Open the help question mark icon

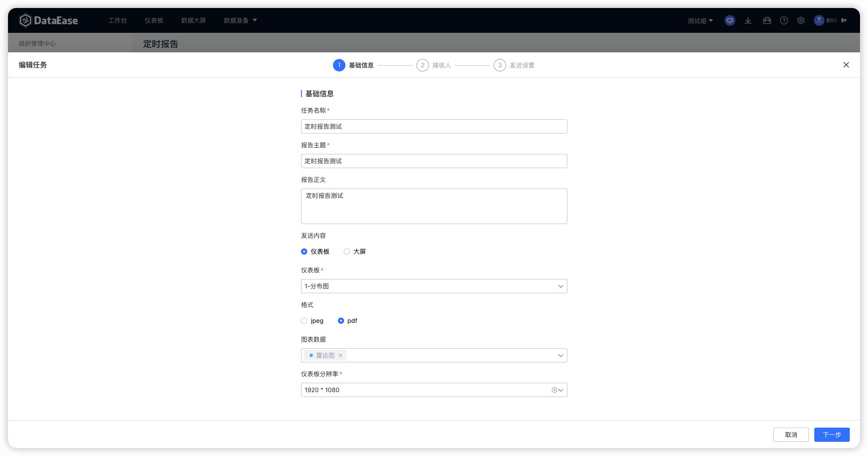[784, 20]
